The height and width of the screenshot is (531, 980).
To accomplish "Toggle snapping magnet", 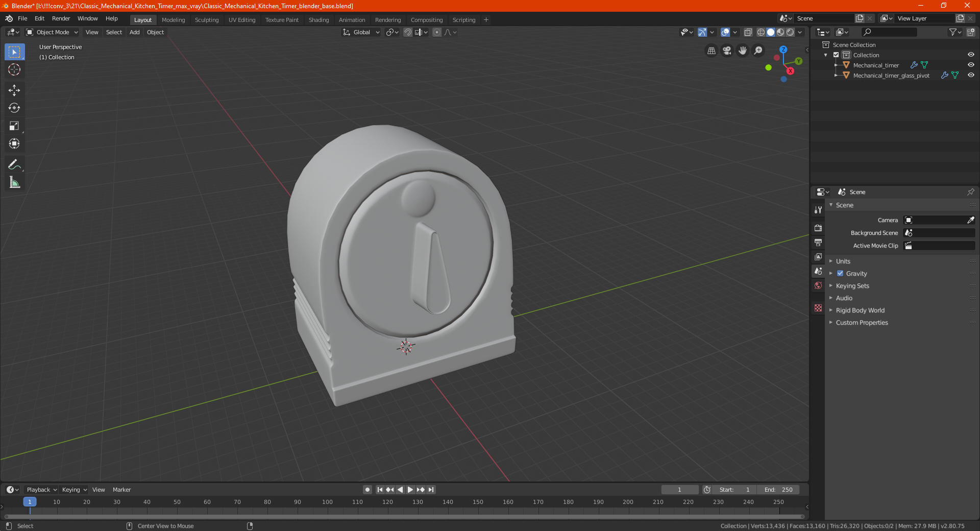I will click(408, 32).
